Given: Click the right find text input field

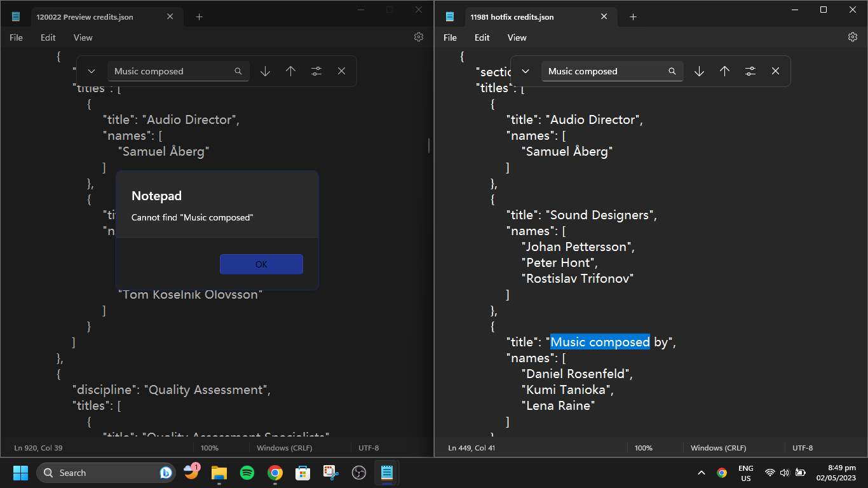Looking at the screenshot, I should (x=604, y=71).
